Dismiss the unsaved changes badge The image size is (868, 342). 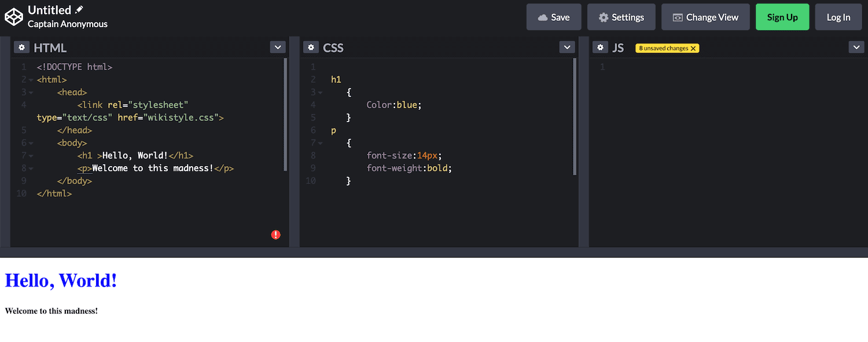(693, 48)
